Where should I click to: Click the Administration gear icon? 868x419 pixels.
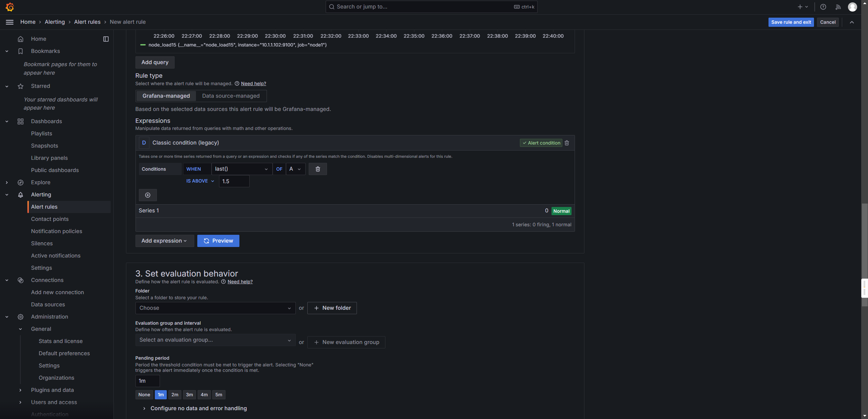20,317
